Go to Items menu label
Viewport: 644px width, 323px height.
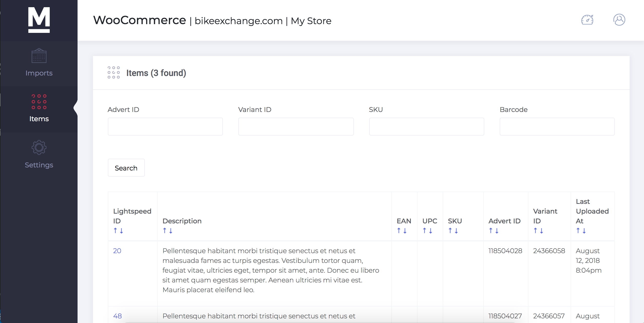(x=39, y=119)
